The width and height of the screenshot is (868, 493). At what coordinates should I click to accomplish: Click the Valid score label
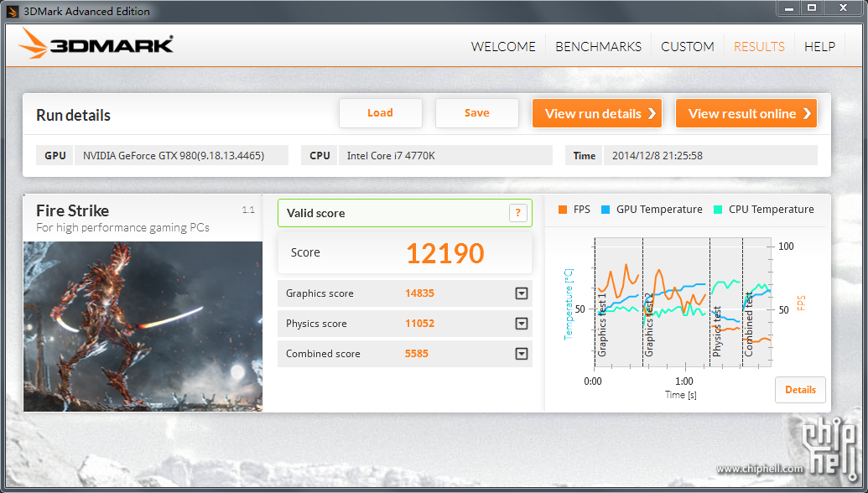point(315,213)
